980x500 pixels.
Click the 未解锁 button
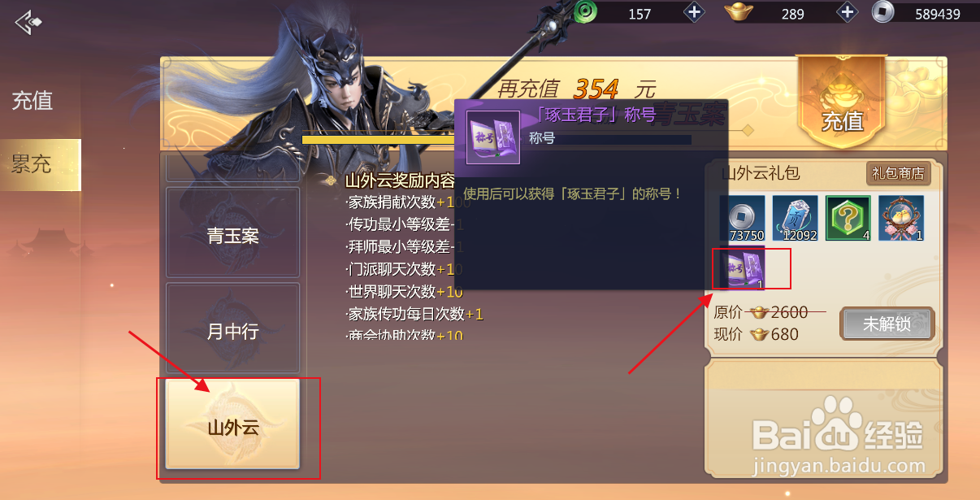(x=887, y=324)
